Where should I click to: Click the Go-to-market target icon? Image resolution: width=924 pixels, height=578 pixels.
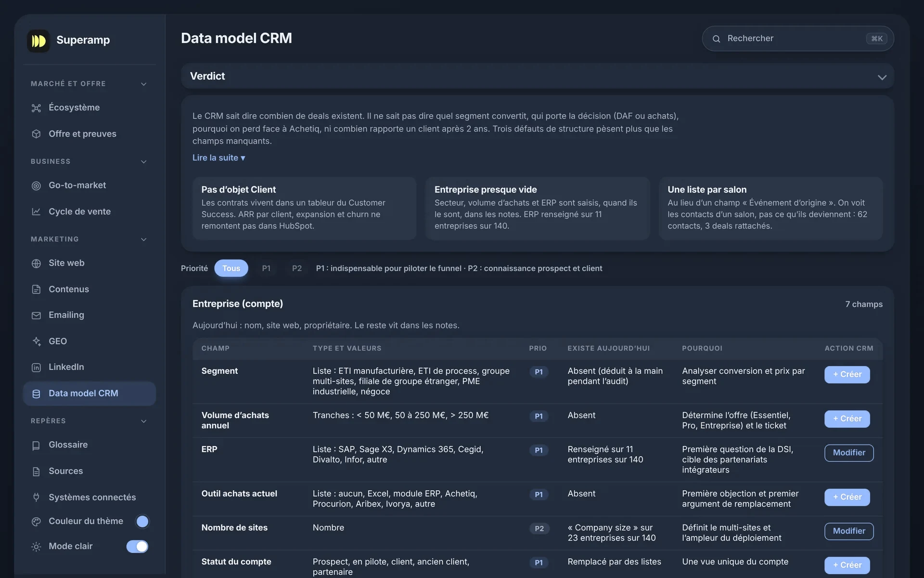[x=36, y=185]
